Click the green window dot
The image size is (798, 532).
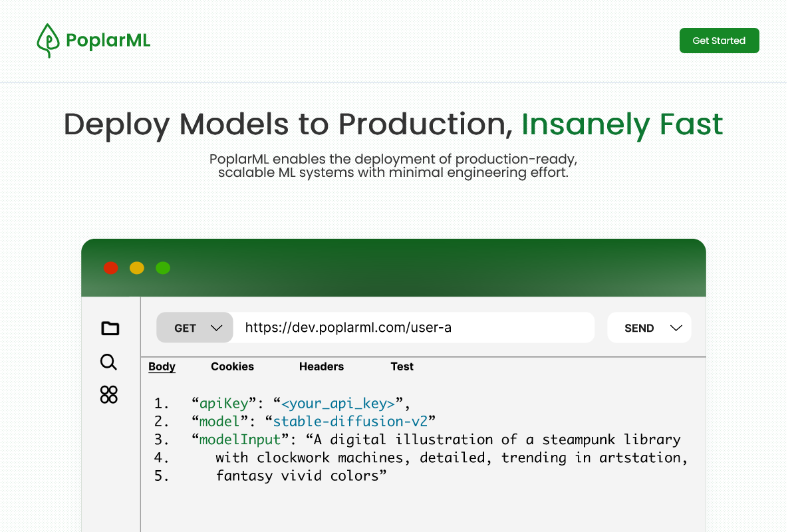[163, 268]
